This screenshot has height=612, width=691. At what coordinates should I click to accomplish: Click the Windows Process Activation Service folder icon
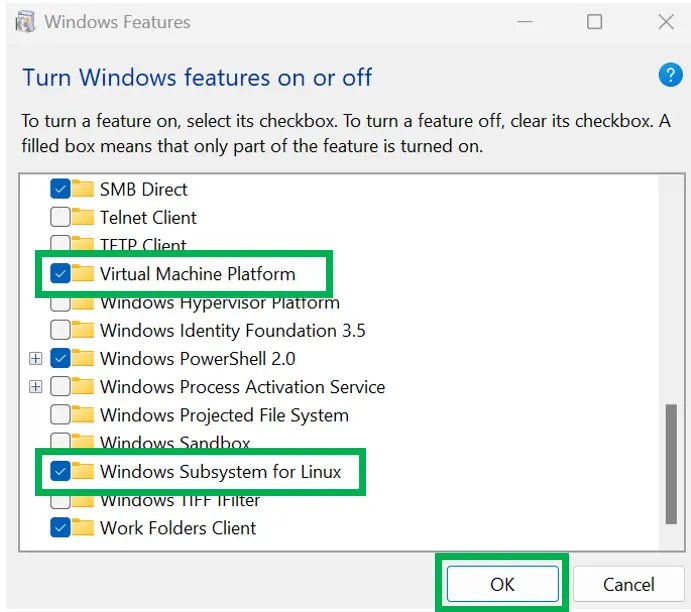82,386
